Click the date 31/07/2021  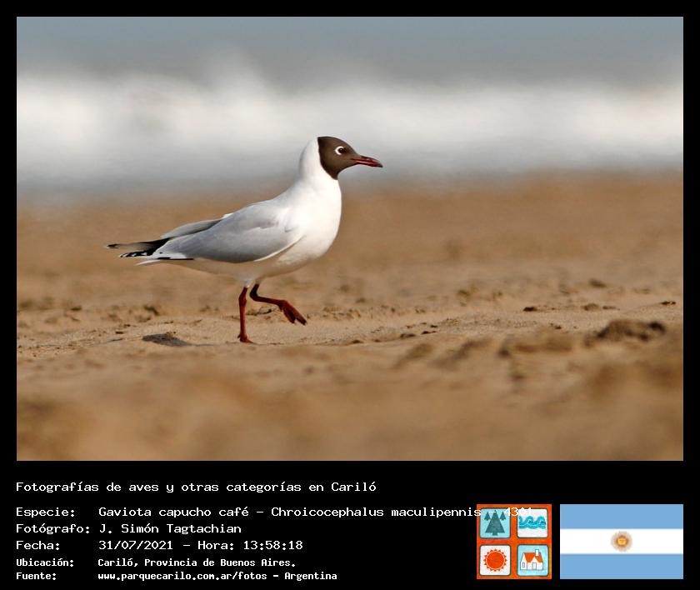pyautogui.click(x=135, y=545)
